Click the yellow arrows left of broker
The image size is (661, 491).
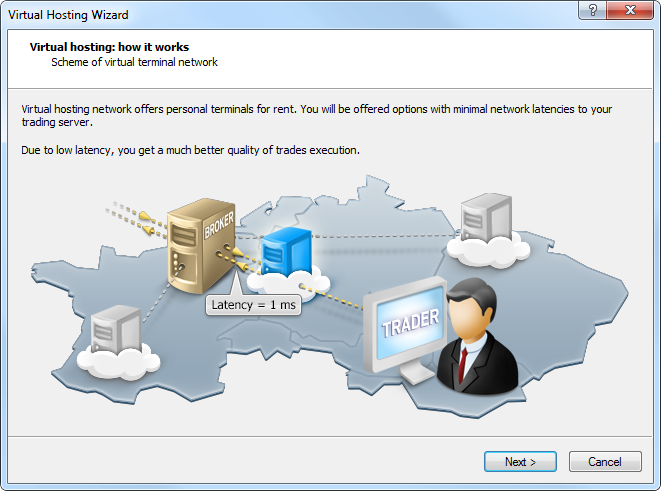tap(145, 223)
